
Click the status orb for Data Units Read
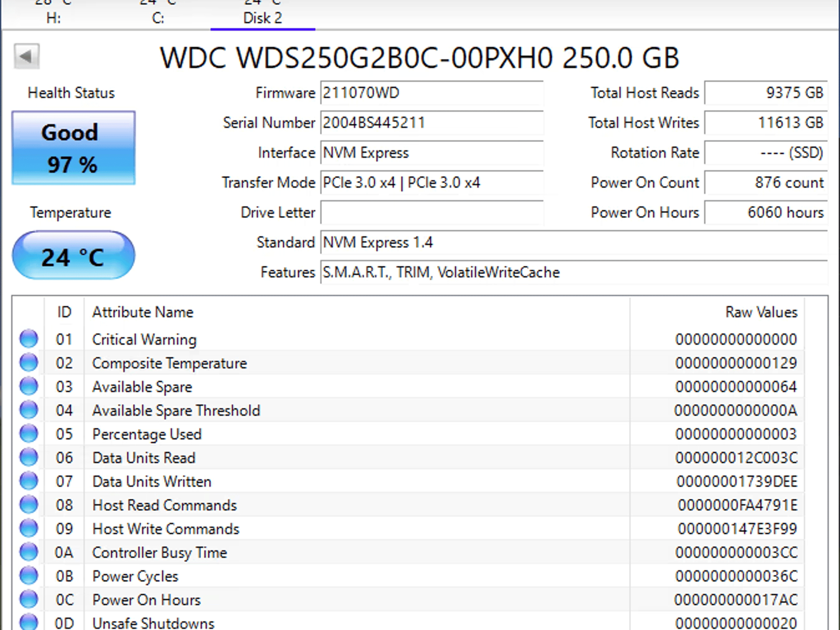(x=29, y=457)
